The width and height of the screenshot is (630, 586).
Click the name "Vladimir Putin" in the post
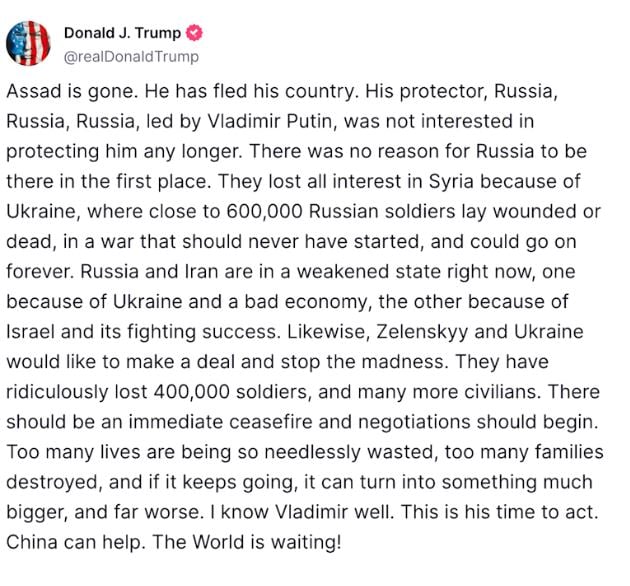pyautogui.click(x=272, y=121)
